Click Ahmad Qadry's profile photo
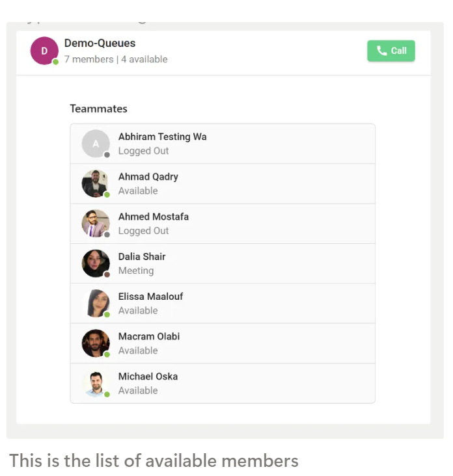The height and width of the screenshot is (476, 453). tap(96, 183)
